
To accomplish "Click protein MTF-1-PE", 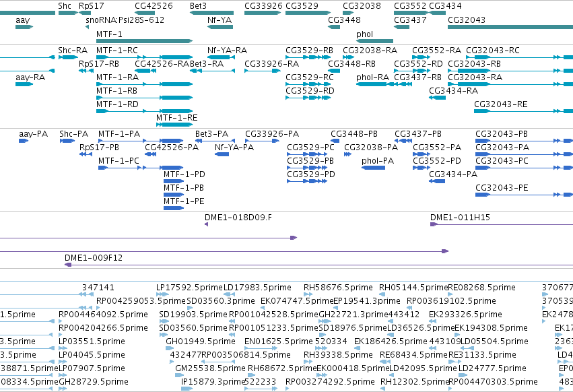I will tap(174, 208).
